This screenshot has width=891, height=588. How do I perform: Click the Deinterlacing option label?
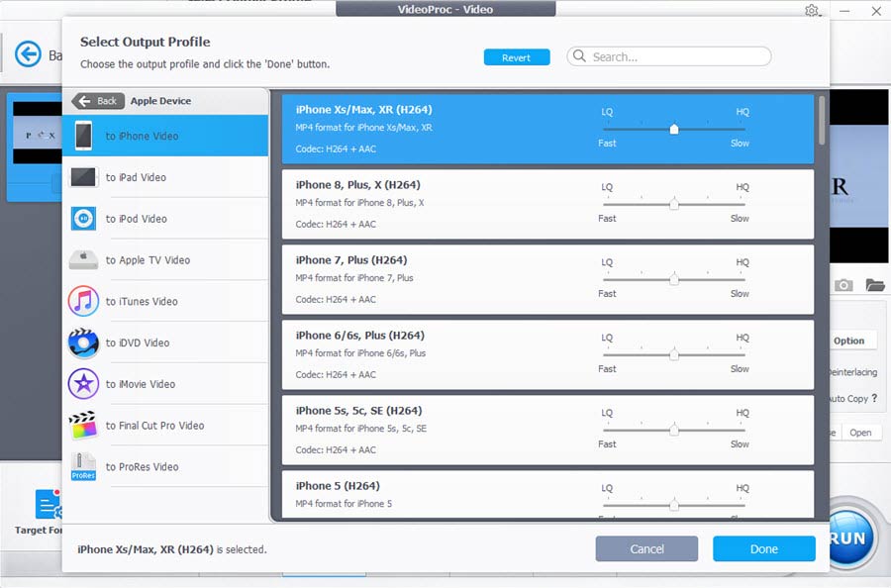click(853, 372)
